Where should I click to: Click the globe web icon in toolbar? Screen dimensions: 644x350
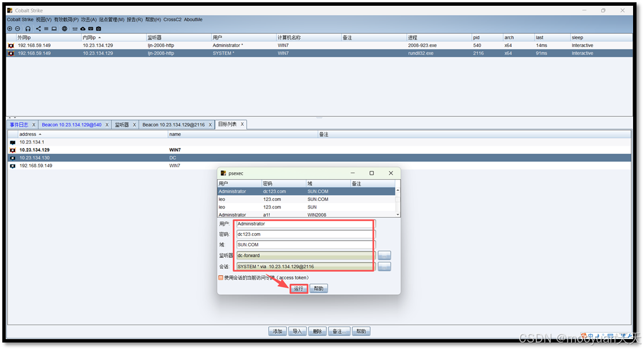[64, 29]
